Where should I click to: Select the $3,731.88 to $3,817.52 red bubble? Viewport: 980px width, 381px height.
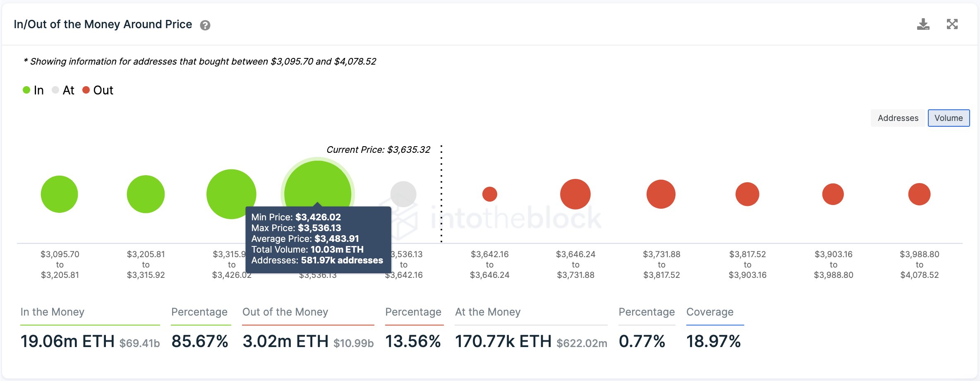pyautogui.click(x=661, y=194)
